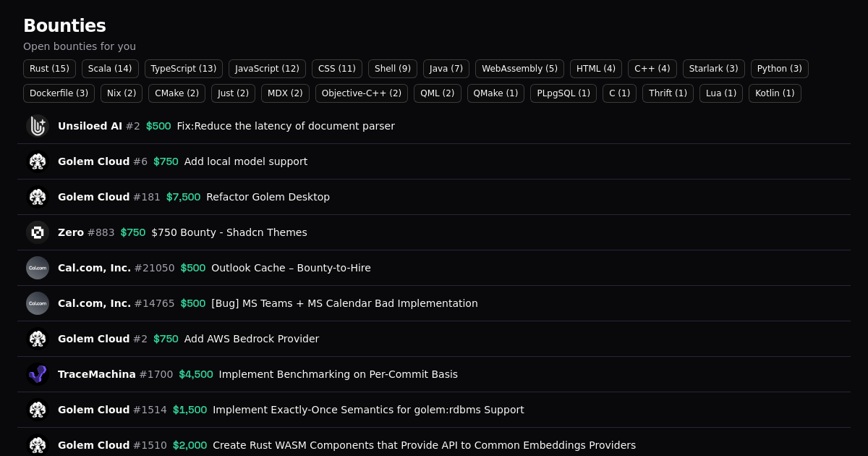This screenshot has width=868, height=456.
Task: Filter by Python (3)
Action: click(780, 69)
